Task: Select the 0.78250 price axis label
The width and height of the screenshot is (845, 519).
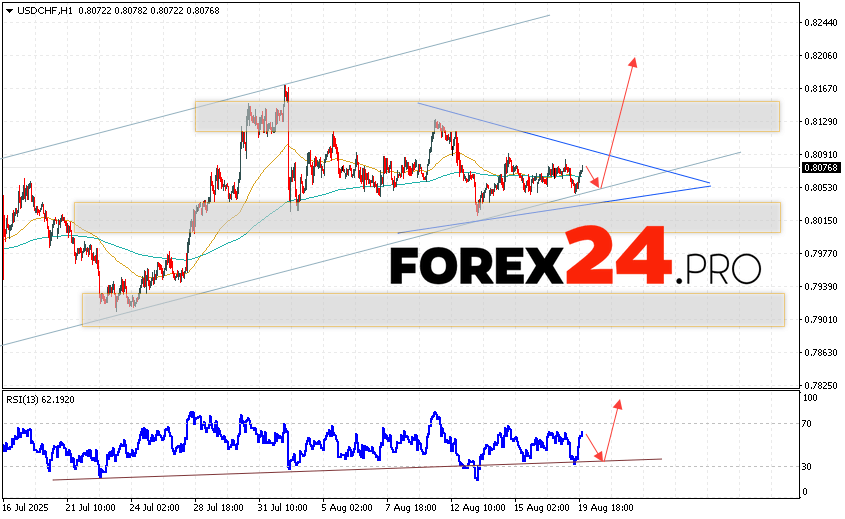Action: [821, 385]
